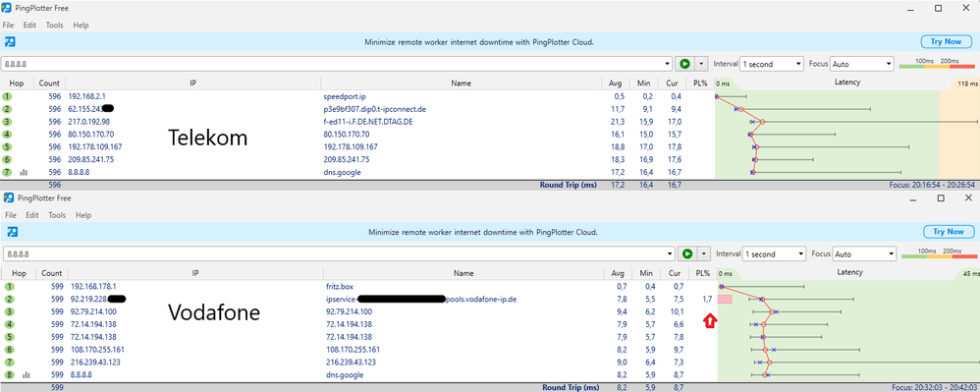The width and height of the screenshot is (980, 392).
Task: Click Count column header in Vodafone window
Action: pos(51,273)
